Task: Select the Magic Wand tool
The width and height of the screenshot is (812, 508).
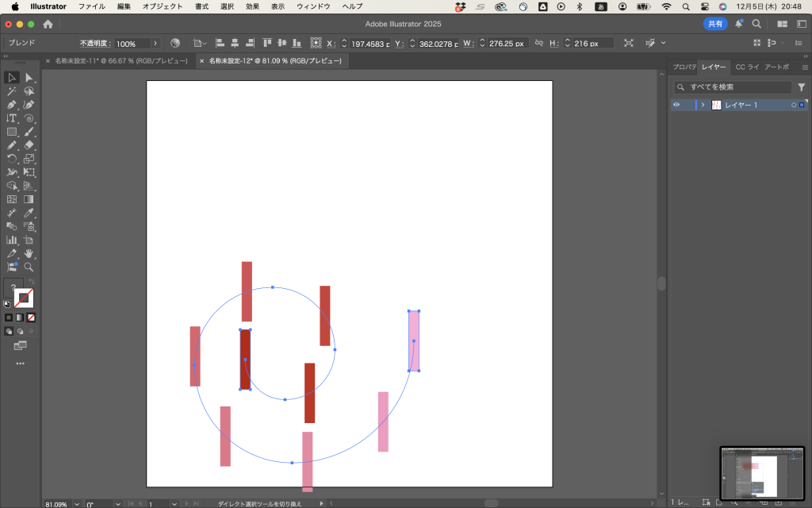Action: 12,91
